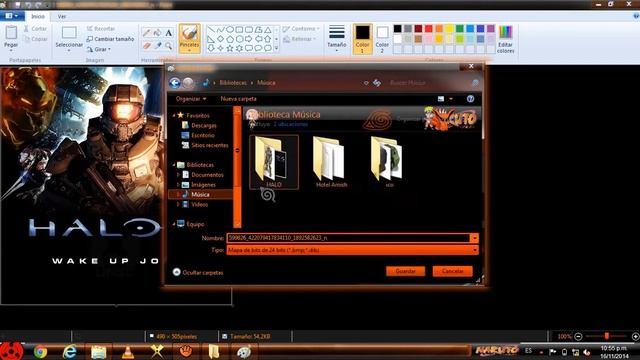Open the Organizar dropdown in save dialog

coord(191,99)
